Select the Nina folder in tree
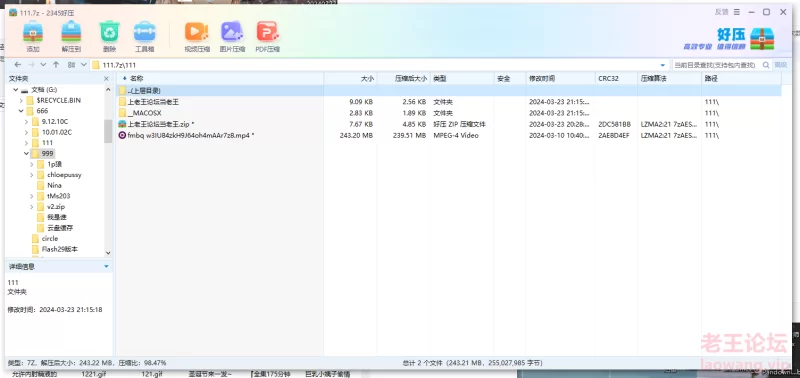800x378 pixels. click(49, 185)
